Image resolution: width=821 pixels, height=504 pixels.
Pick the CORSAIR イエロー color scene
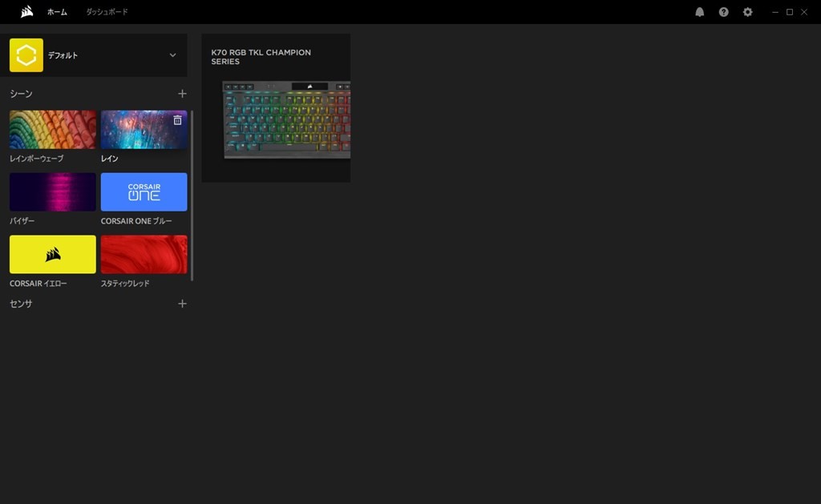click(53, 255)
